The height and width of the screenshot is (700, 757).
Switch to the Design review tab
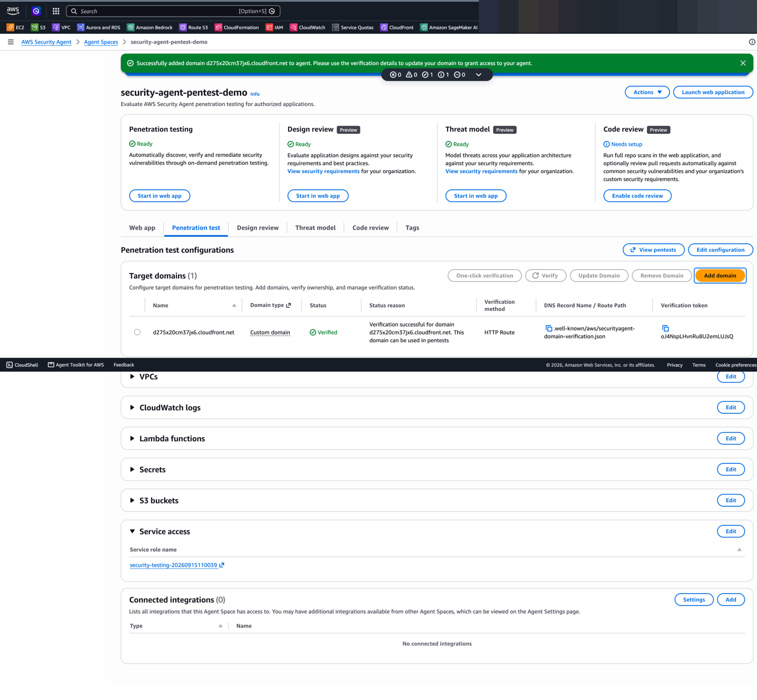click(257, 228)
